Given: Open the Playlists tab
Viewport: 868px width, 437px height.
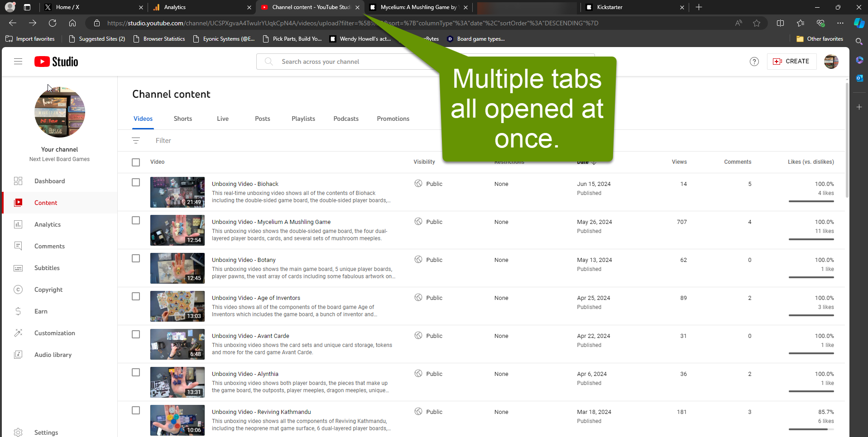Looking at the screenshot, I should coord(303,119).
